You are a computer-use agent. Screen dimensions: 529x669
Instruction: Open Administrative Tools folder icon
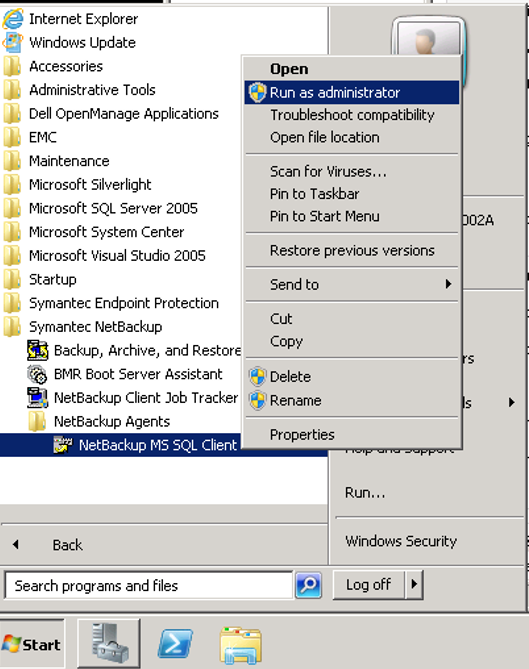click(12, 90)
